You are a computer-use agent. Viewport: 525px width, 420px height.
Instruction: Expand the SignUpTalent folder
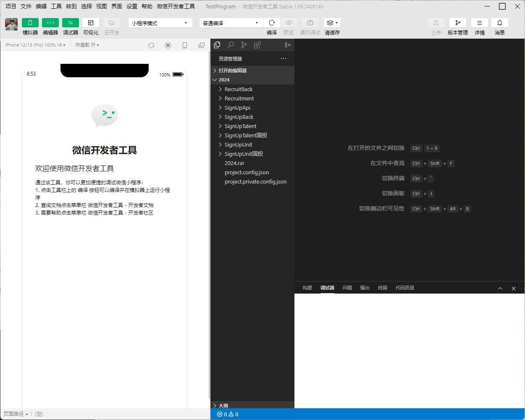pos(252,126)
